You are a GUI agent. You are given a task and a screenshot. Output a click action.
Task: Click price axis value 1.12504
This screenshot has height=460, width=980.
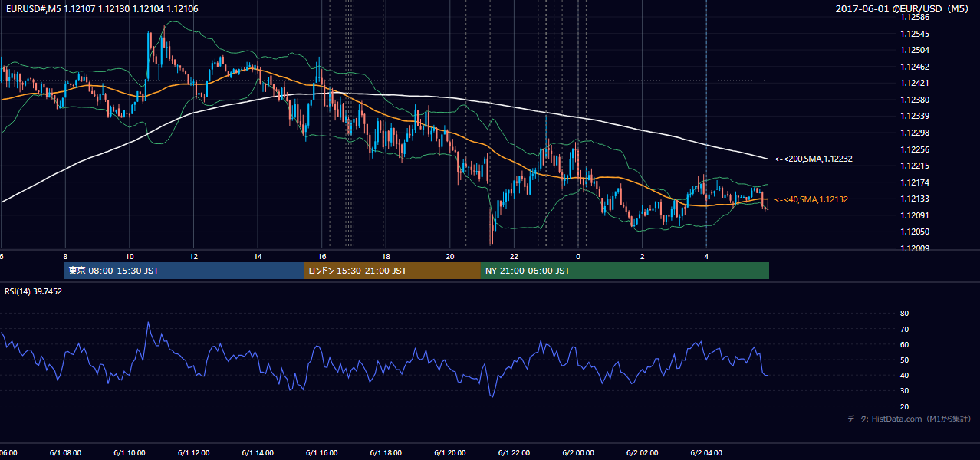[x=914, y=51]
